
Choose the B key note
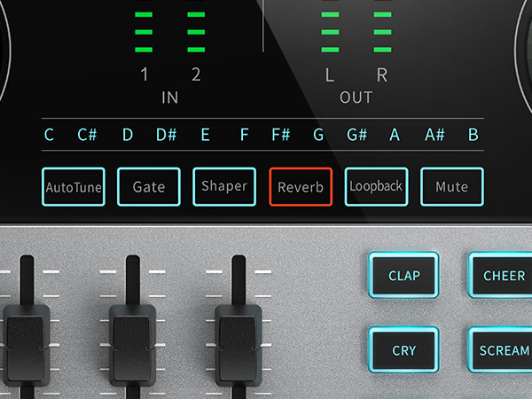pos(473,135)
